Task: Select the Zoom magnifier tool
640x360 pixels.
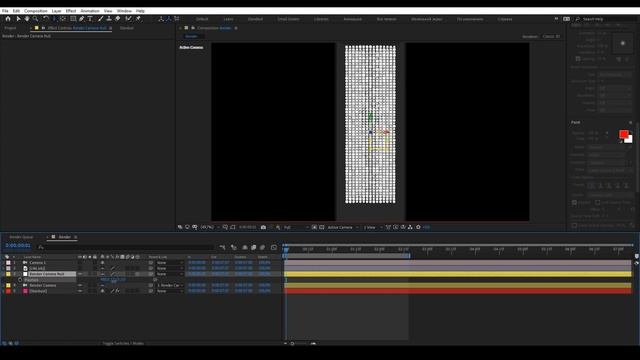Action: 36,19
